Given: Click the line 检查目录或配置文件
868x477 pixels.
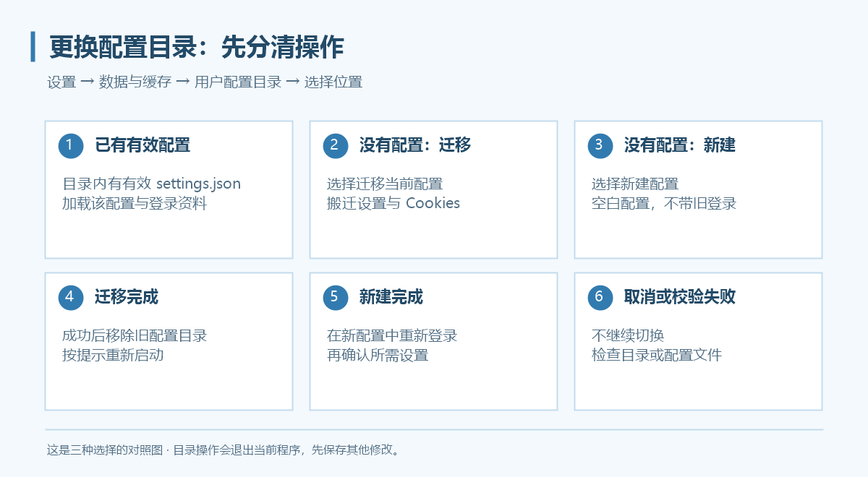Looking at the screenshot, I should tap(657, 355).
